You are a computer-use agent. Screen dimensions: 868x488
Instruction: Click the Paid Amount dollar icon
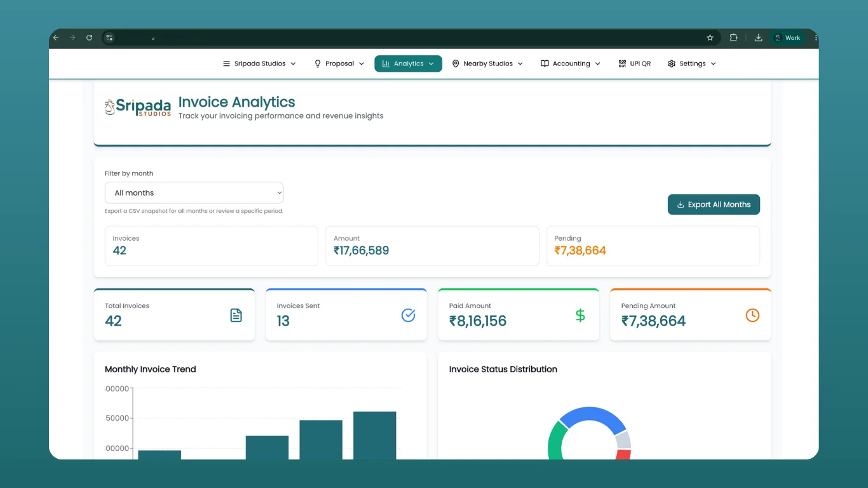click(x=580, y=315)
